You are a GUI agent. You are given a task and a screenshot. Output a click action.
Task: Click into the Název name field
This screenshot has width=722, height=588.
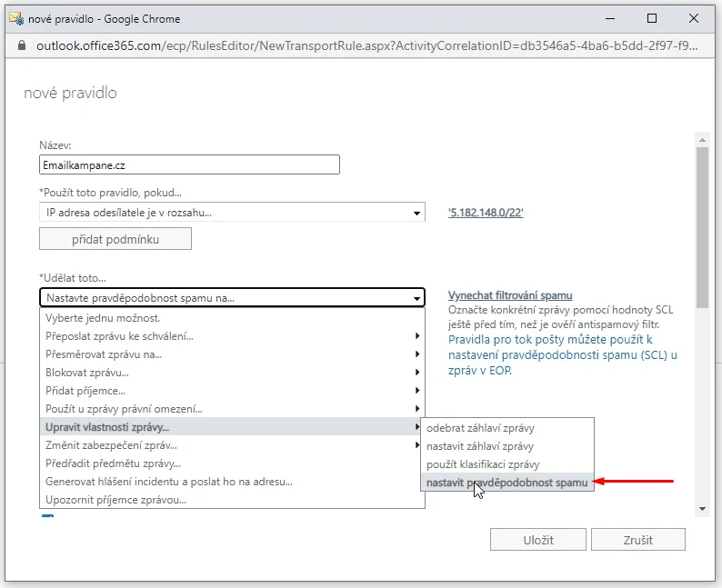[x=189, y=164]
